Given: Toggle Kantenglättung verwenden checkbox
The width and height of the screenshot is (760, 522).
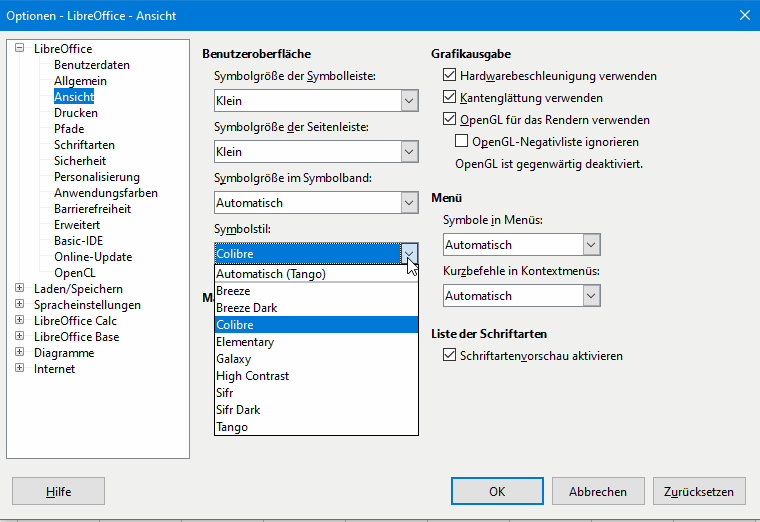Looking at the screenshot, I should [449, 97].
